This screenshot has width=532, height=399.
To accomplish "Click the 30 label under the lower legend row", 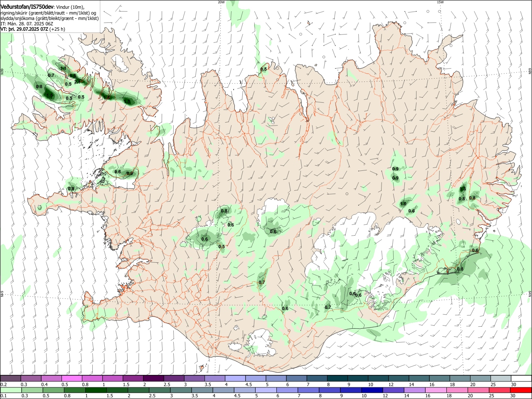I will (x=514, y=396).
